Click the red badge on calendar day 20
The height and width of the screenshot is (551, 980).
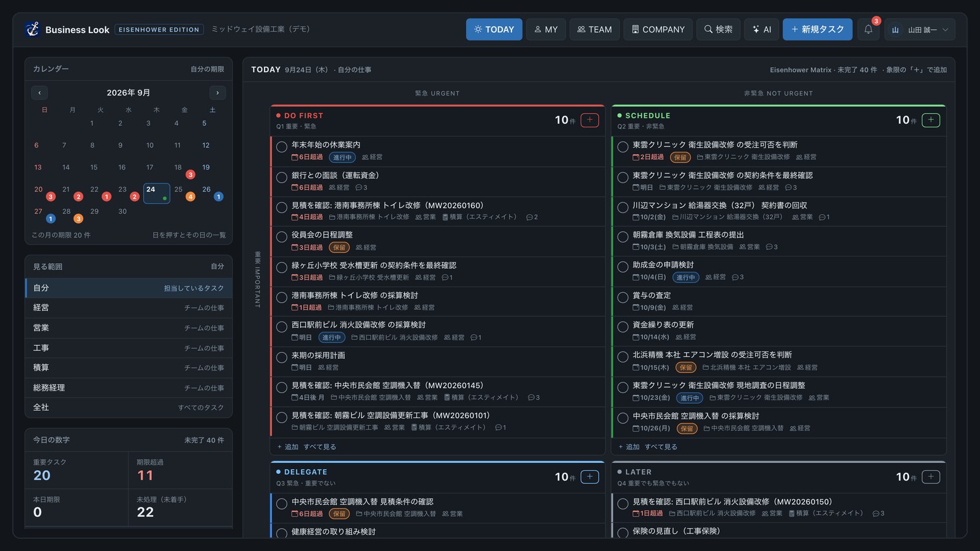click(51, 197)
